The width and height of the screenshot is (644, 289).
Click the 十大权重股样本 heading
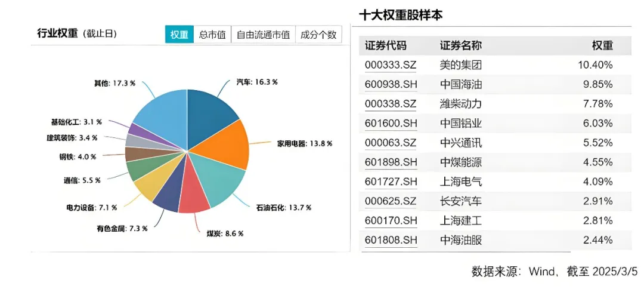pyautogui.click(x=401, y=15)
